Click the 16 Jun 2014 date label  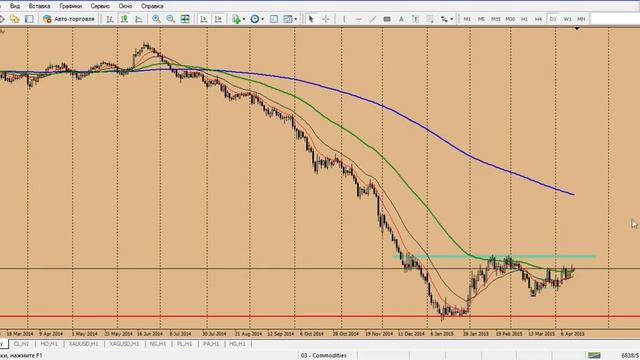tap(149, 333)
